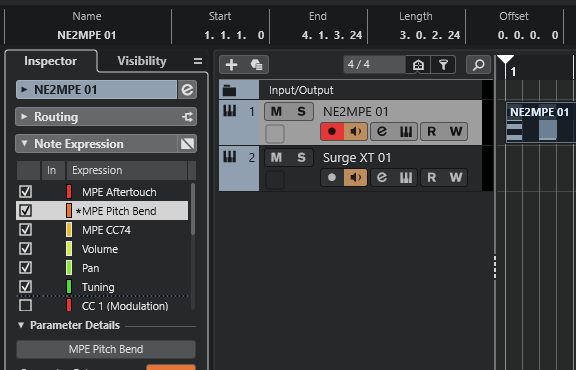Click the MPE CC74 yellow-orange color swatch
The height and width of the screenshot is (370, 576).
click(69, 230)
